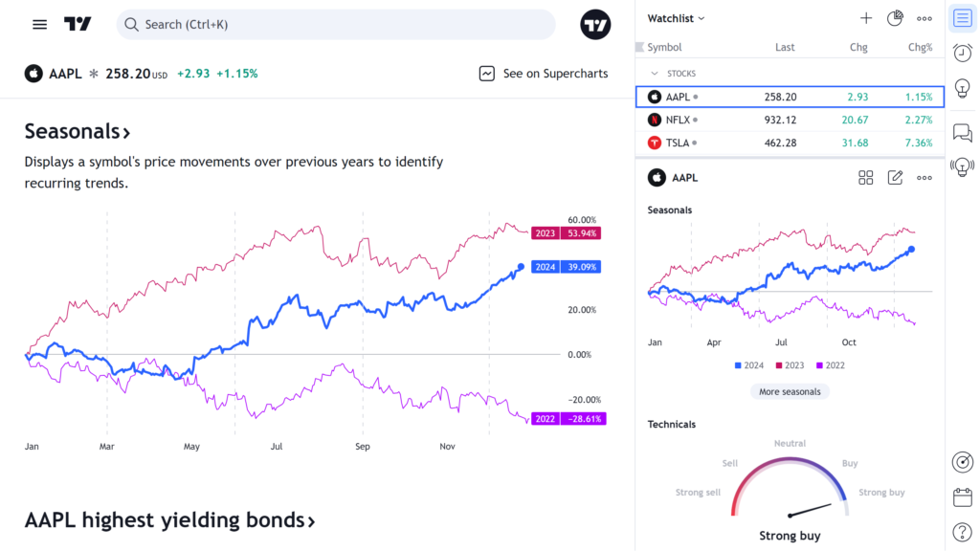Screen dimensions: 980x551
Task: Open the Help question mark icon
Action: (x=963, y=532)
